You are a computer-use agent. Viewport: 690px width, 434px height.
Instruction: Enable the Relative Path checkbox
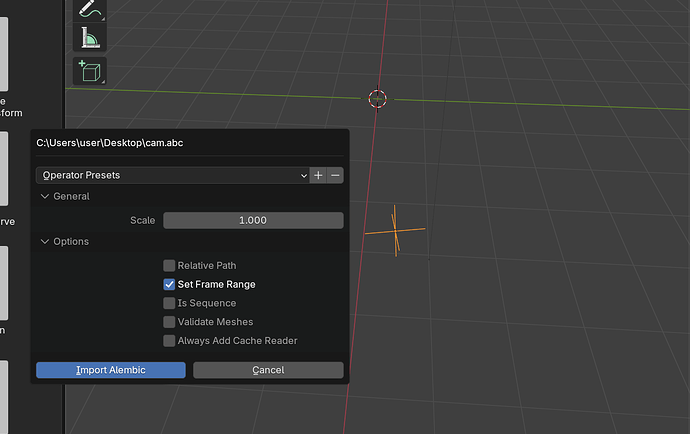click(169, 265)
